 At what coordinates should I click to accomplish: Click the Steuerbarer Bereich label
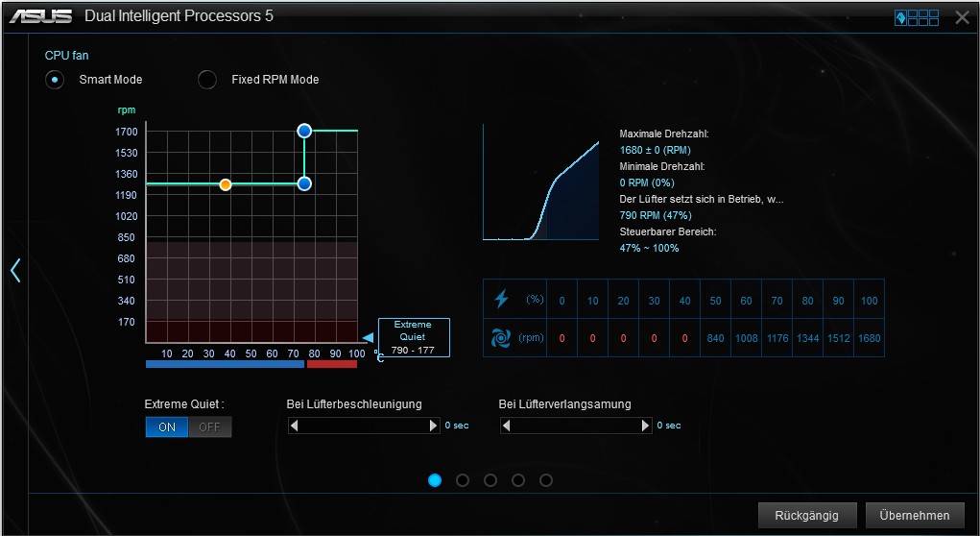click(667, 231)
